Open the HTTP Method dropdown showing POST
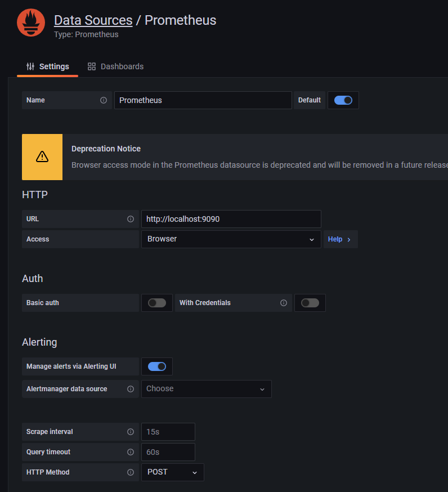448x492 pixels. click(173, 472)
